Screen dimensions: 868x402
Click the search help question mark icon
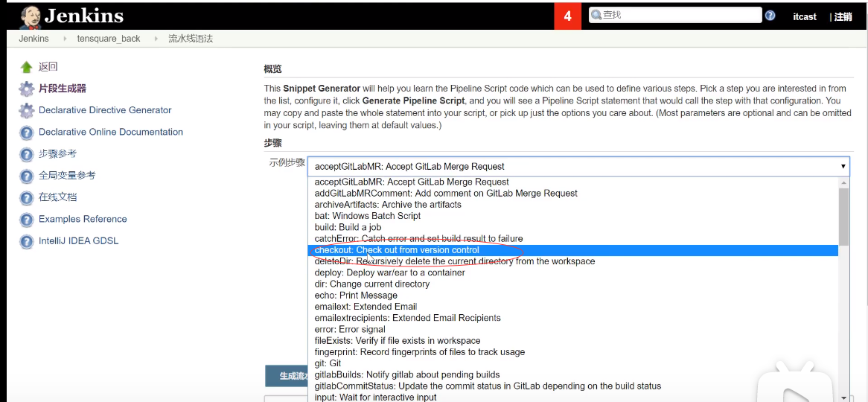[x=770, y=16]
